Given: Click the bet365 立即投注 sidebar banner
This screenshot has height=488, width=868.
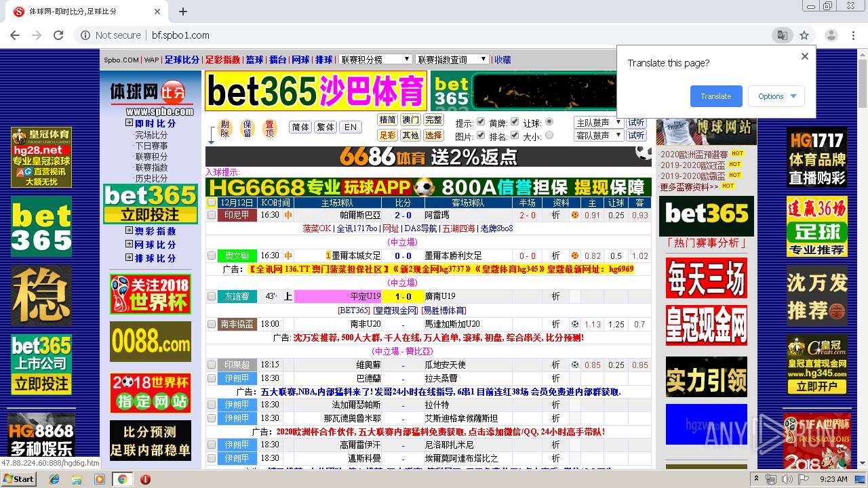Looking at the screenshot, I should (x=151, y=204).
